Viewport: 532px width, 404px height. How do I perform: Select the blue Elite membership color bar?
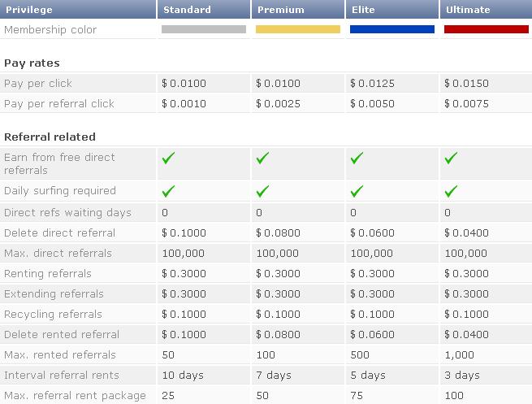pos(392,29)
